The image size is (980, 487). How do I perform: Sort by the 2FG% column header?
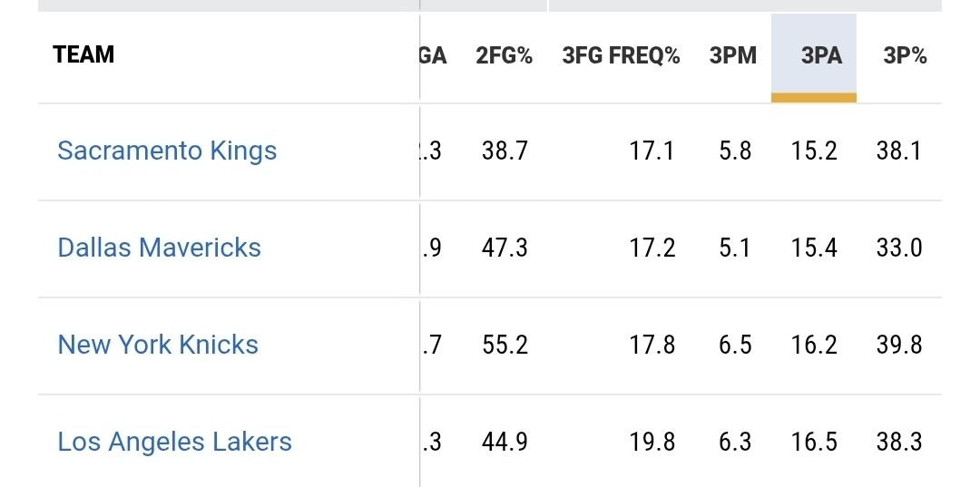[504, 56]
